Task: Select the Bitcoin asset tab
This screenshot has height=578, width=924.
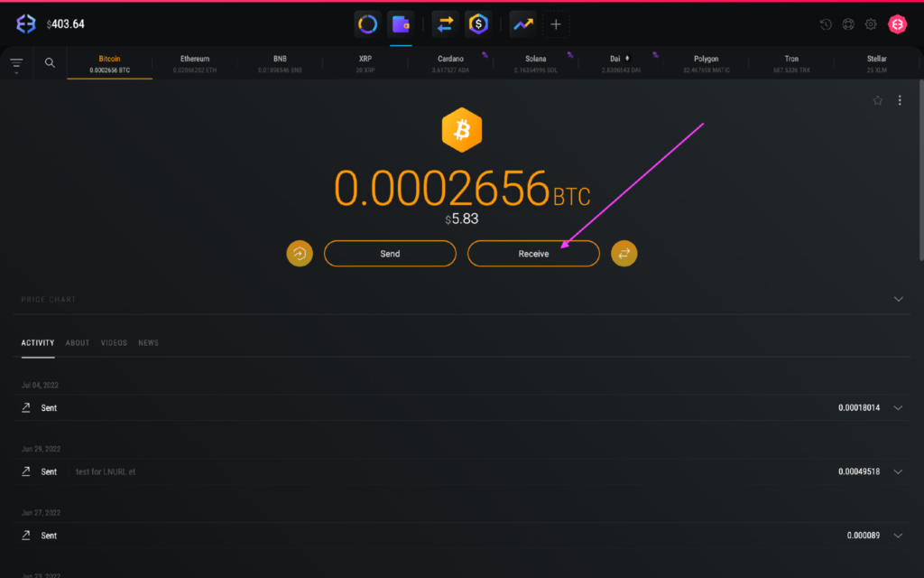Action: (x=109, y=64)
